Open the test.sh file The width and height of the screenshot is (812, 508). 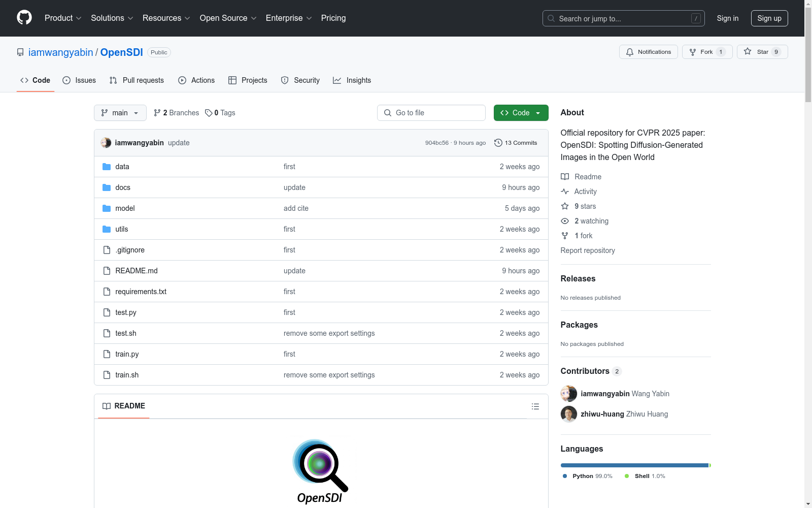coord(126,333)
